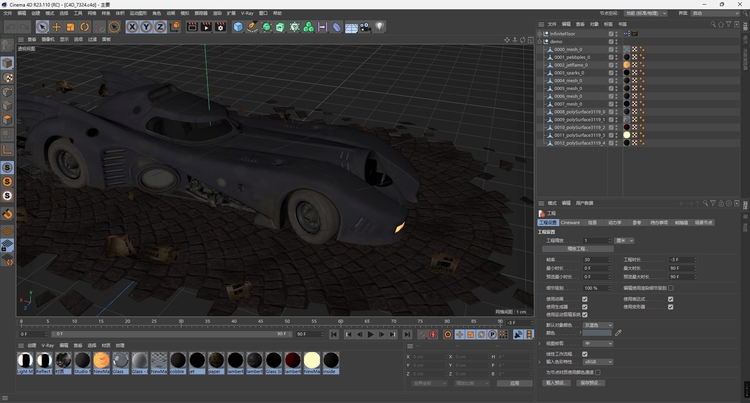This screenshot has height=403, width=750.
Task: Add a camera object
Action: coord(365,27)
